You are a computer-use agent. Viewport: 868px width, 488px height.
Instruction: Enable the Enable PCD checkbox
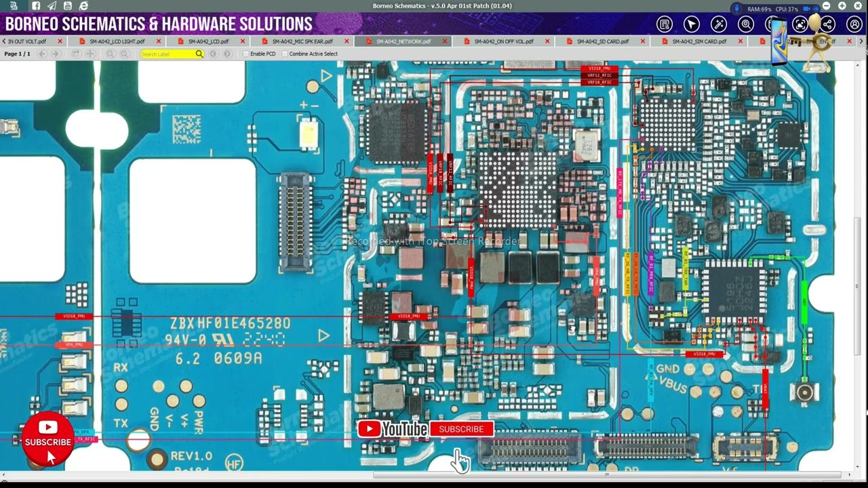[246, 54]
